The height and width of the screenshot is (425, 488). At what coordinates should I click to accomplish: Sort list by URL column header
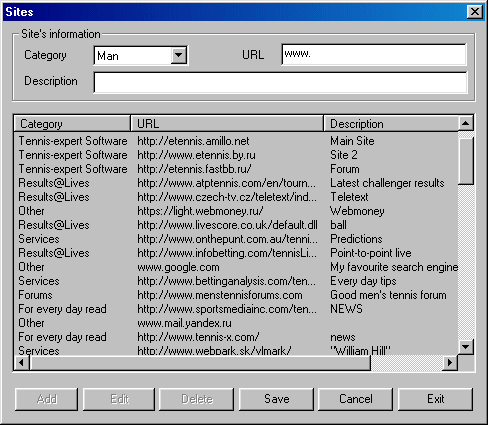tap(227, 124)
